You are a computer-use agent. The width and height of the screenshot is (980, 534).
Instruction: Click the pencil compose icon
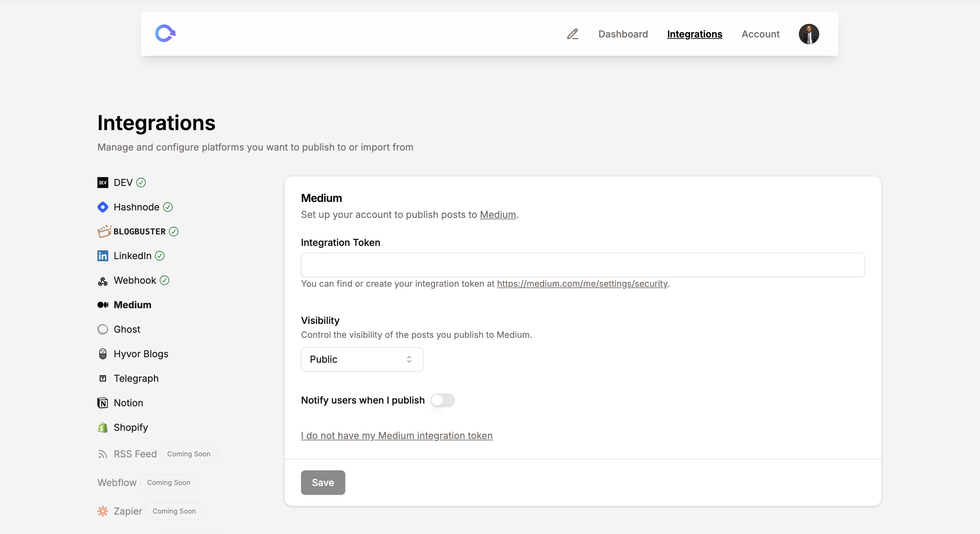tap(572, 34)
